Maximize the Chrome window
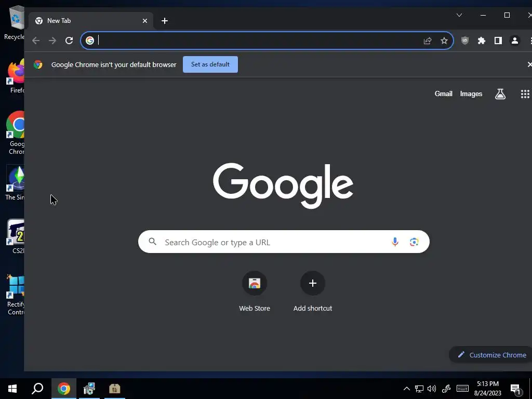Image resolution: width=532 pixels, height=399 pixels. pyautogui.click(x=507, y=15)
